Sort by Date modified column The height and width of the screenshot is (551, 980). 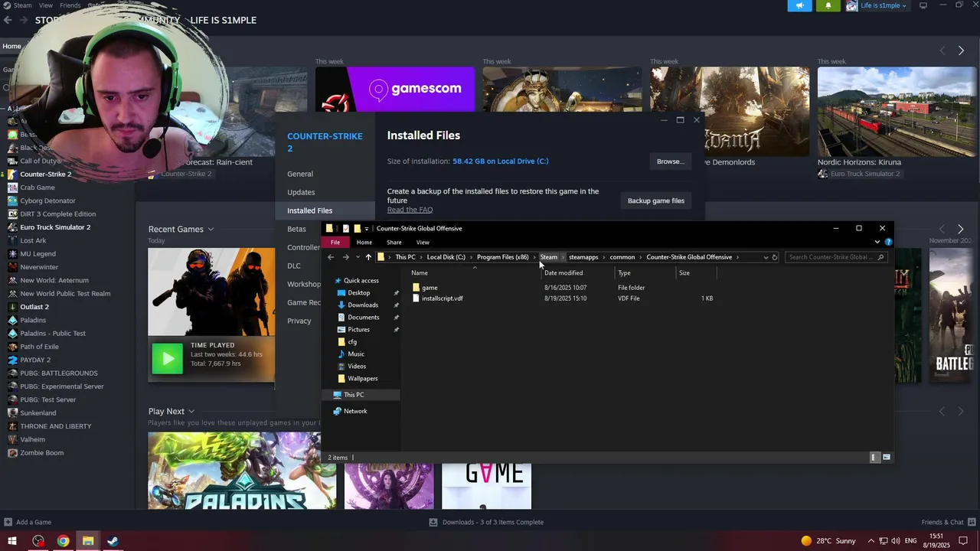[563, 272]
